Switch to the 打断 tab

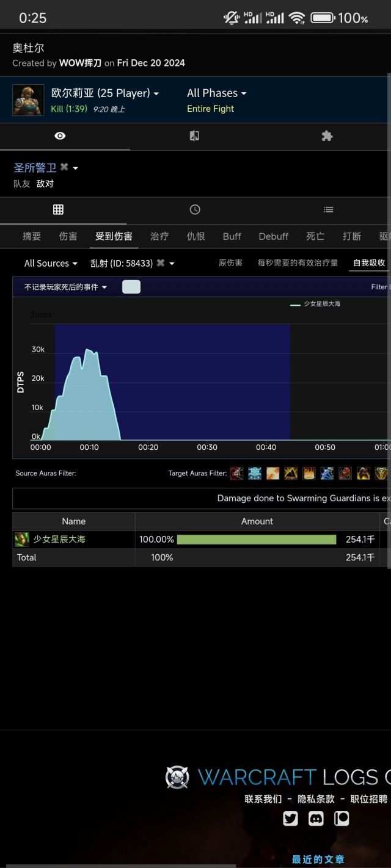(x=352, y=236)
